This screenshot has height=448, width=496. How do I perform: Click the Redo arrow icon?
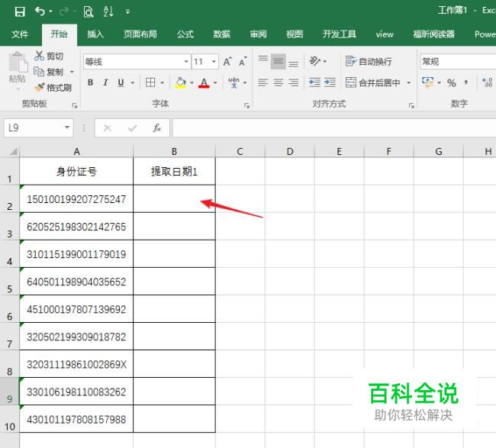pos(64,11)
